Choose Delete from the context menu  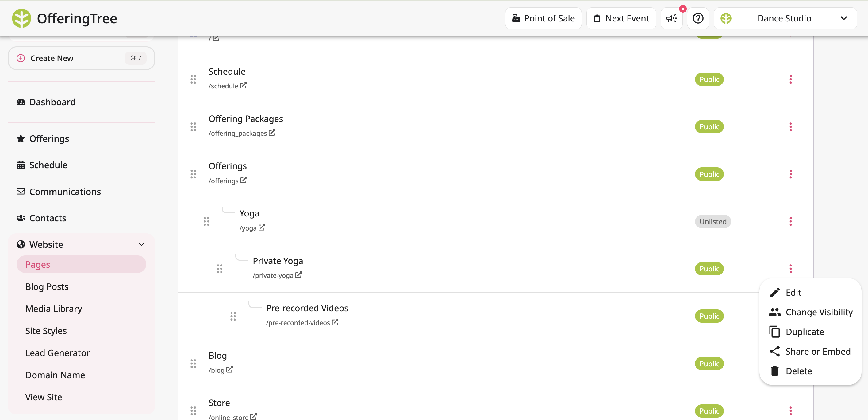pyautogui.click(x=810, y=371)
